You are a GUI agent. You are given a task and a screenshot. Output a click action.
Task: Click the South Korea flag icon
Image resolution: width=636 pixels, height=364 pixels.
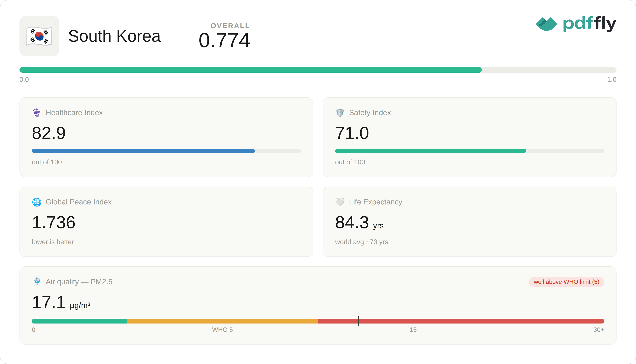pos(39,36)
